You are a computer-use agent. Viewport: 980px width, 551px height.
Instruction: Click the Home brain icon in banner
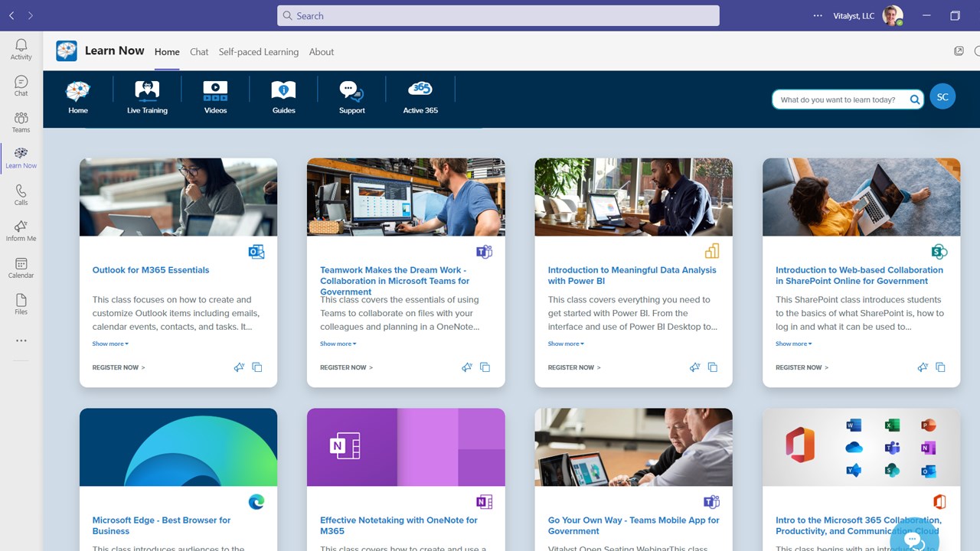pos(78,99)
